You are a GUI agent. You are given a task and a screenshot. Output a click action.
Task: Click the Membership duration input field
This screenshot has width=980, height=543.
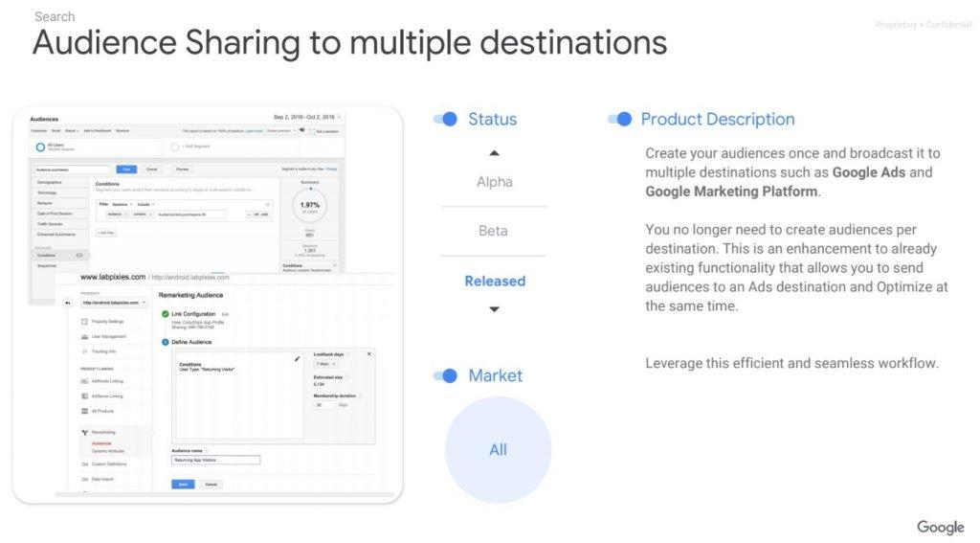click(323, 405)
